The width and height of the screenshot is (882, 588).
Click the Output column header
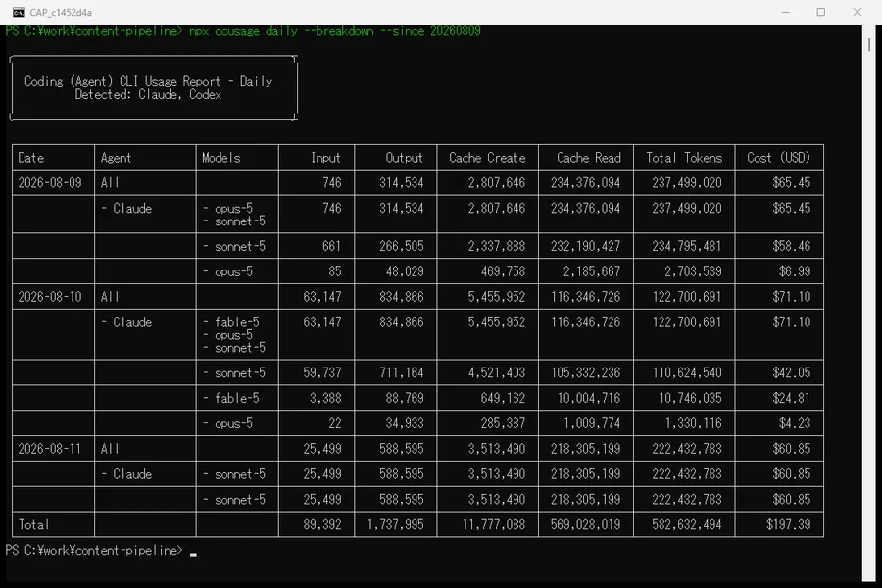(404, 158)
